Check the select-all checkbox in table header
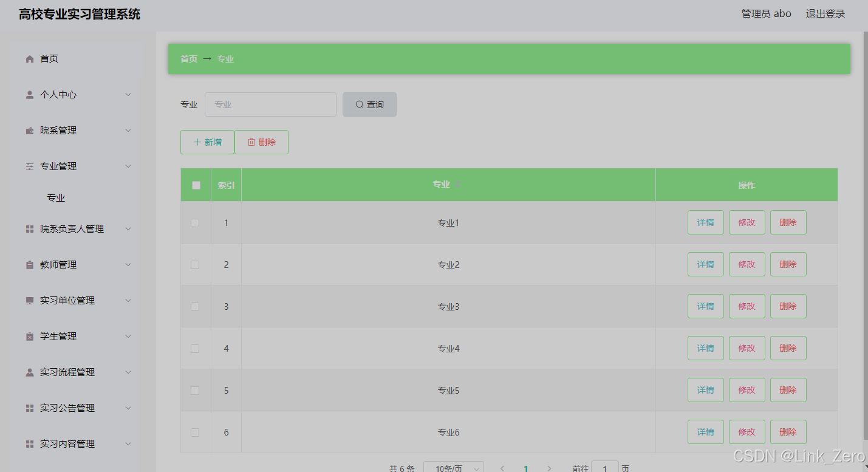Screen dimensions: 868x472 pyautogui.click(x=195, y=185)
